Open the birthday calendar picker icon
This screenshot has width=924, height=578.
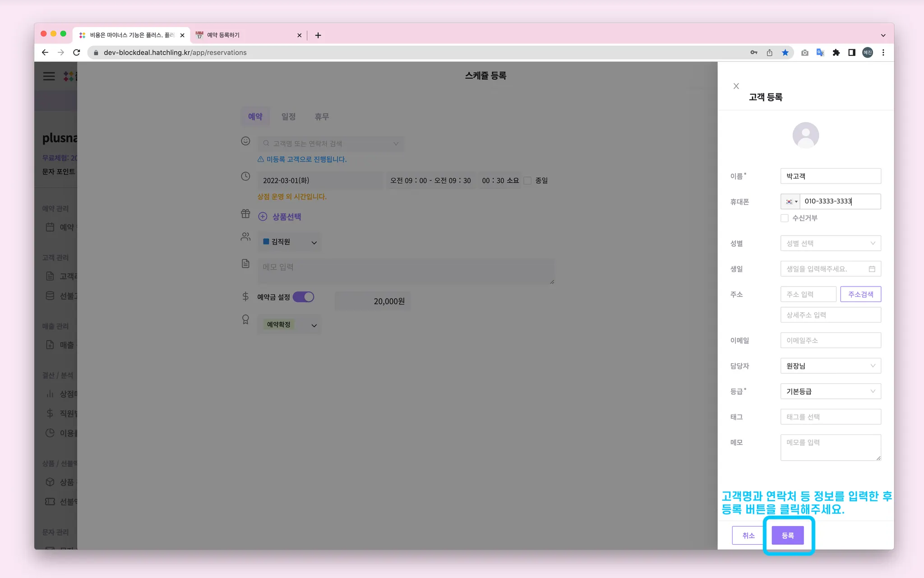[872, 269]
